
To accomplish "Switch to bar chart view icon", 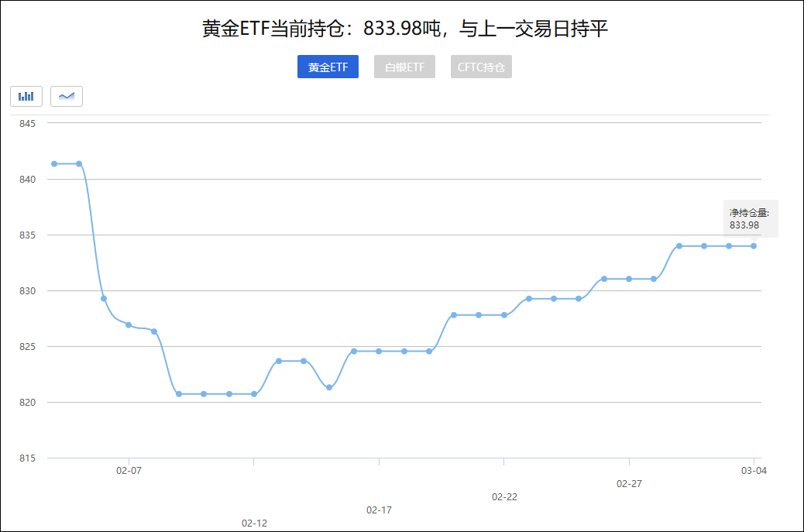I will 26,96.
